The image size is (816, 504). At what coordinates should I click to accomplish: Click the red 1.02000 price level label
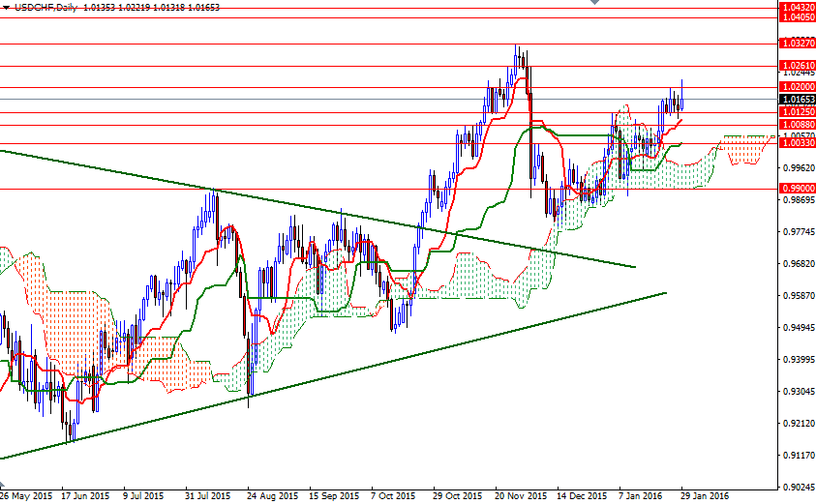(798, 87)
